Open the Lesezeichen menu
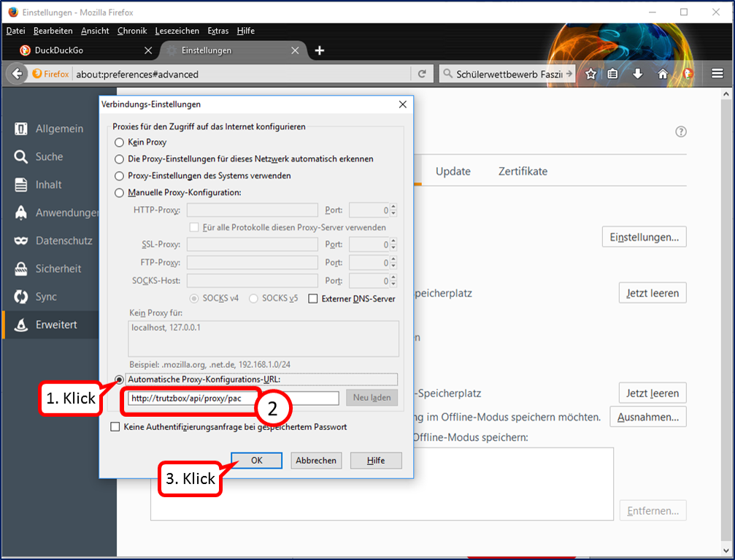Screen dimensions: 735x560 (177, 31)
